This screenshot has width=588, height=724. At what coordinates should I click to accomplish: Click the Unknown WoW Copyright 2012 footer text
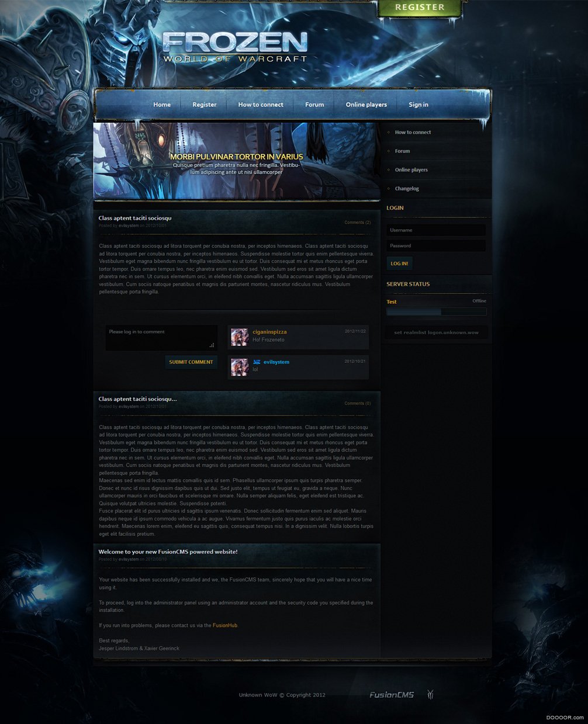[282, 695]
